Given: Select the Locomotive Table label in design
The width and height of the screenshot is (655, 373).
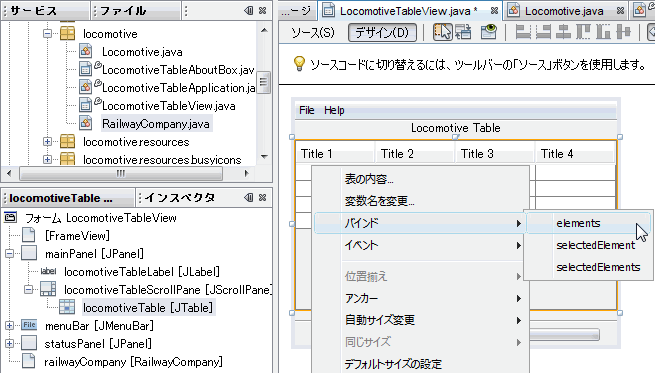Looking at the screenshot, I should 455,128.
